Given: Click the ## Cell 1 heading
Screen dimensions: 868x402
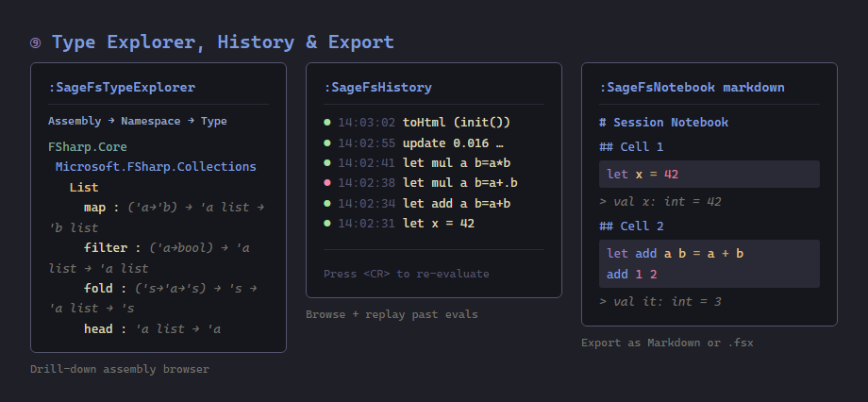Looking at the screenshot, I should pyautogui.click(x=631, y=146).
